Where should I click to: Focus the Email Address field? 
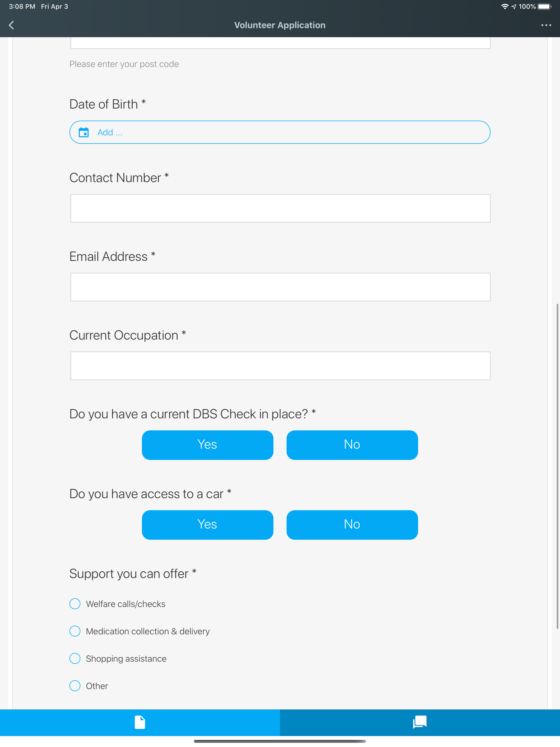pos(280,287)
